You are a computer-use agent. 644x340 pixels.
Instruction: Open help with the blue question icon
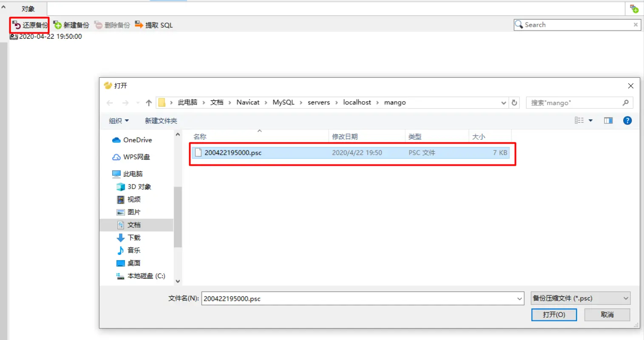pyautogui.click(x=627, y=121)
